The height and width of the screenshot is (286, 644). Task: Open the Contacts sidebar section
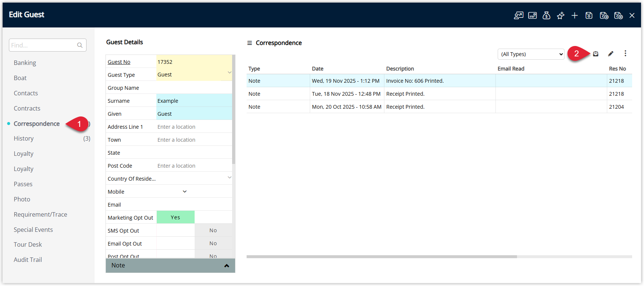[x=26, y=93]
